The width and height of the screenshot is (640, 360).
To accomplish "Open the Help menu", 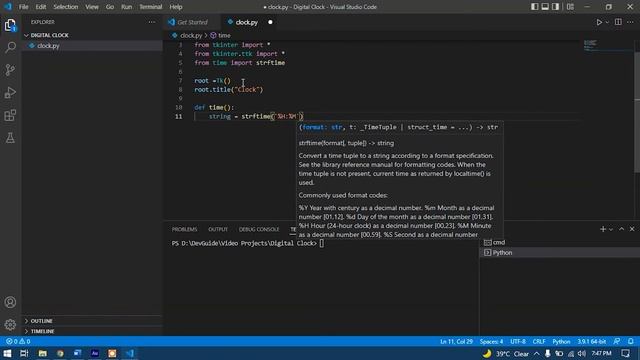I will 176,7.
